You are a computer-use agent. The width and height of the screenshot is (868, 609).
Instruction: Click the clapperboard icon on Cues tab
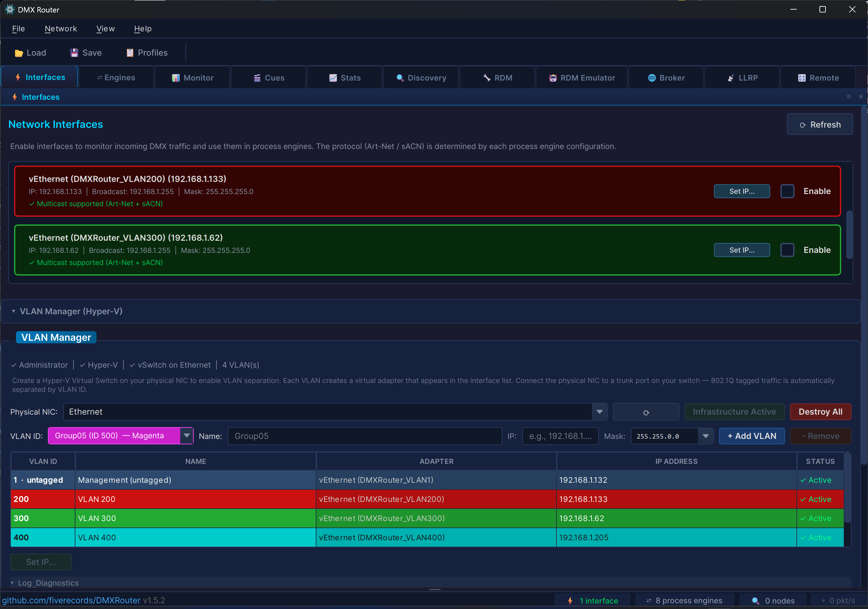tap(257, 78)
